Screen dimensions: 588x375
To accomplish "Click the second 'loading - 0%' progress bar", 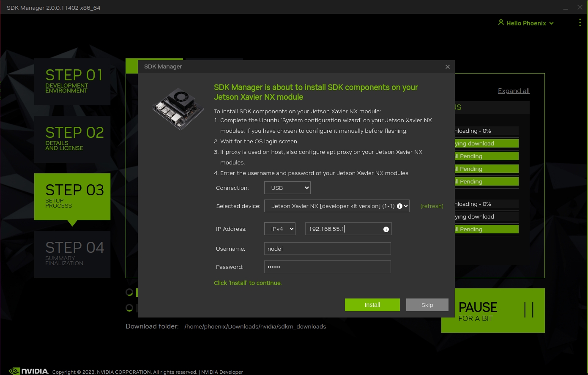I will pyautogui.click(x=486, y=204).
